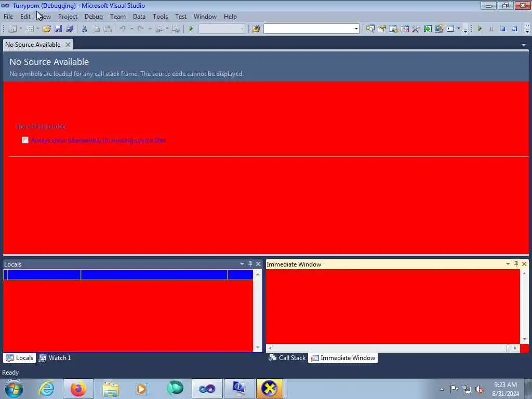Open Firefox from the taskbar
Viewport: 532px width, 399px height.
point(78,389)
